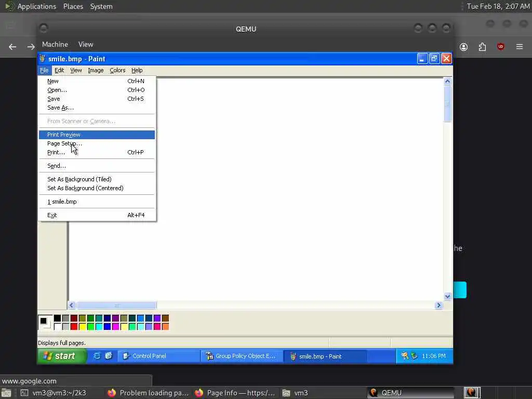Pick the dark red color swatch
Screen dimensions: 532x399
click(74, 318)
